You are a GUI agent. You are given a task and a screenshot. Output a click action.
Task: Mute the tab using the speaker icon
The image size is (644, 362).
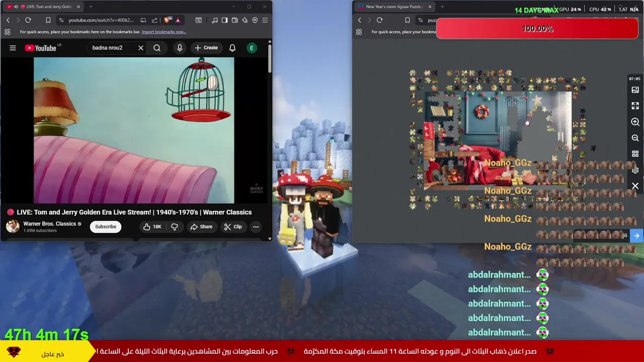point(16,7)
